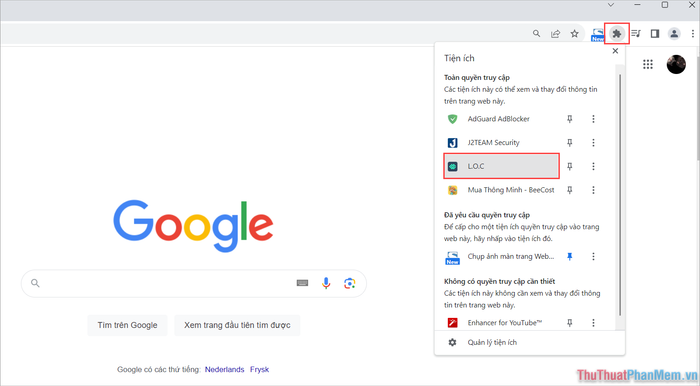Click the Google logo

193,225
